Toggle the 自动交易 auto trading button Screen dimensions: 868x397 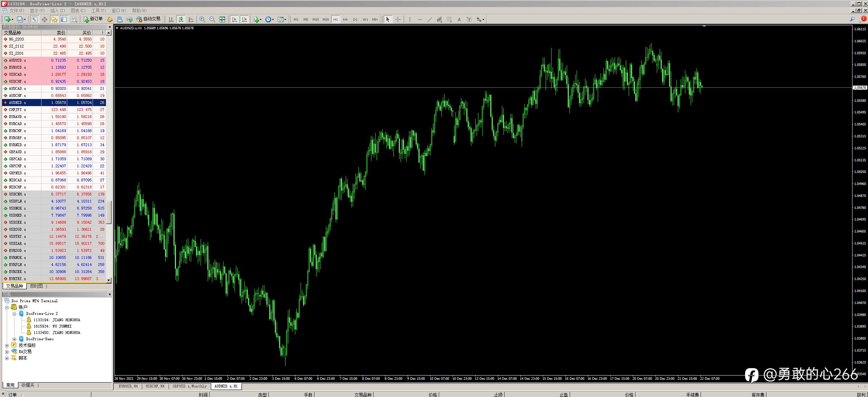pyautogui.click(x=148, y=19)
